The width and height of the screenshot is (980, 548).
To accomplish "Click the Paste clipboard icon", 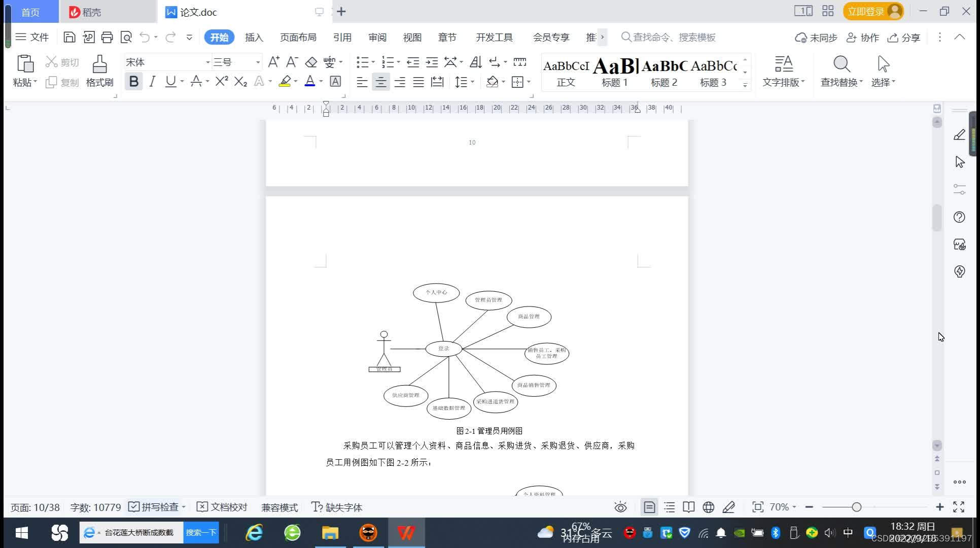I will tap(25, 64).
